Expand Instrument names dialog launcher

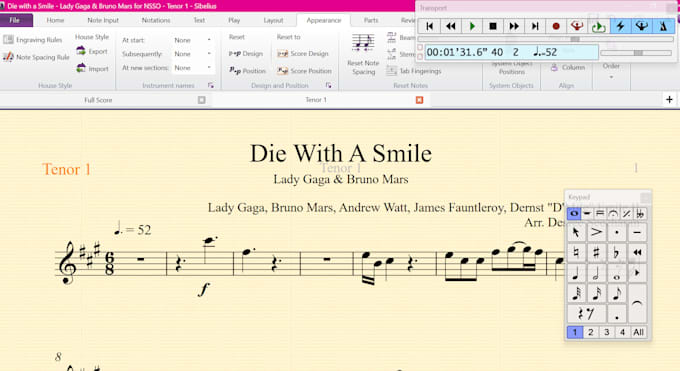[211, 85]
